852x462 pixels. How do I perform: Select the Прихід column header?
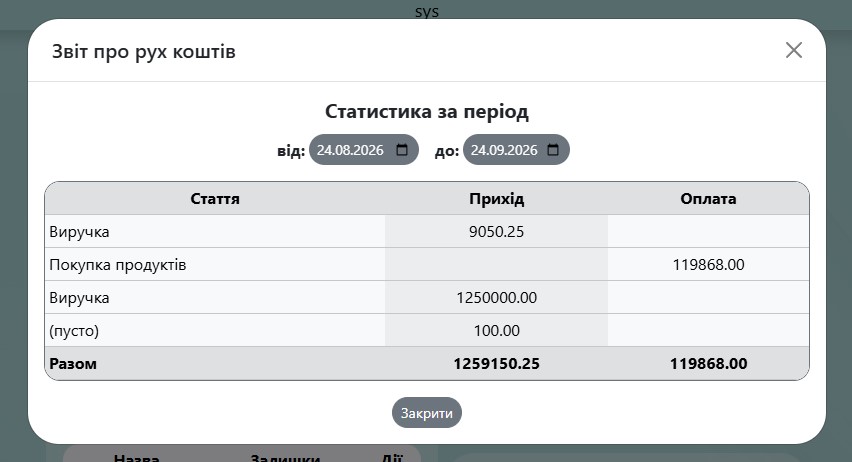coord(497,199)
